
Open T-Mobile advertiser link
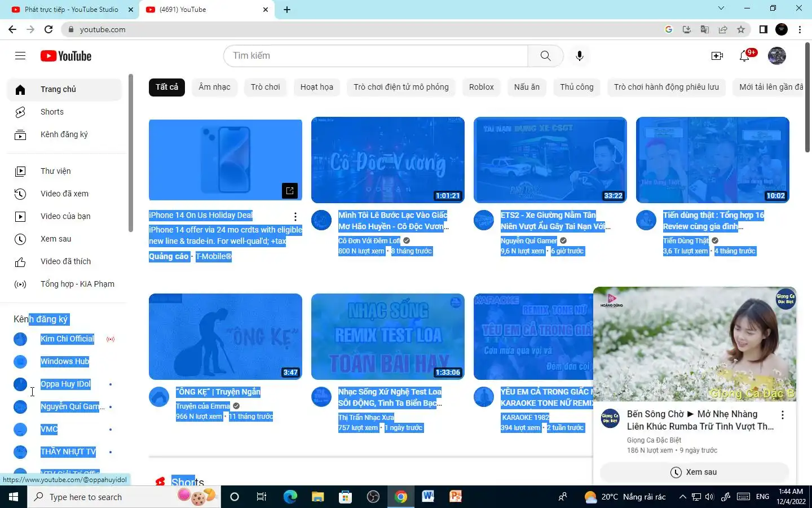(214, 256)
